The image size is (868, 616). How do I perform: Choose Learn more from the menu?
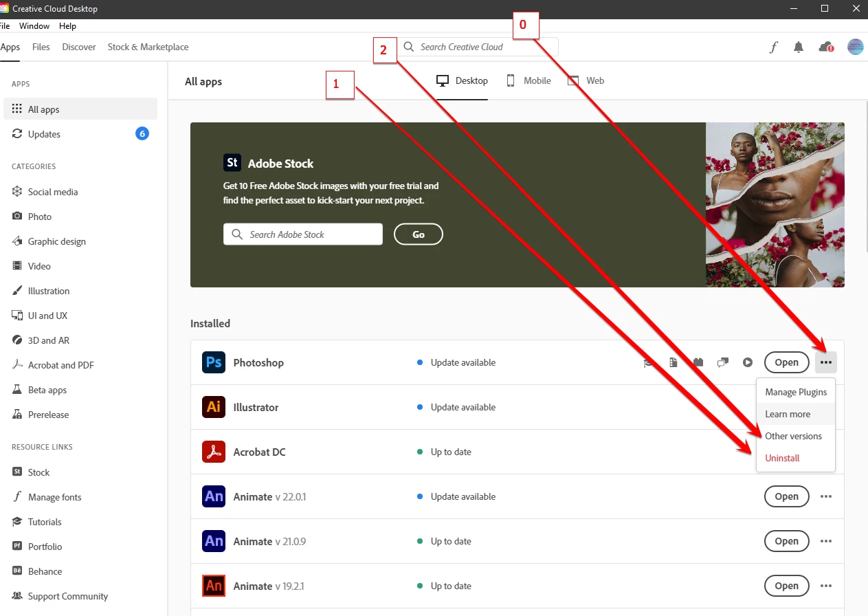[796, 414]
